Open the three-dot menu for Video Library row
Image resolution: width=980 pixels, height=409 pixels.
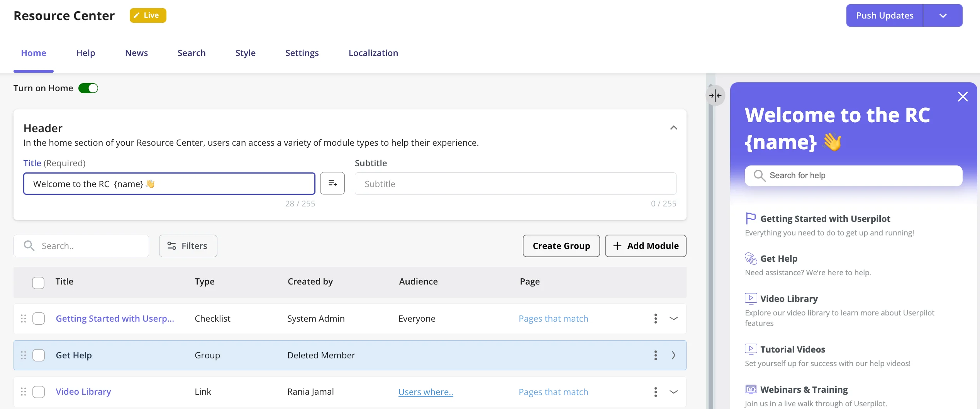656,392
